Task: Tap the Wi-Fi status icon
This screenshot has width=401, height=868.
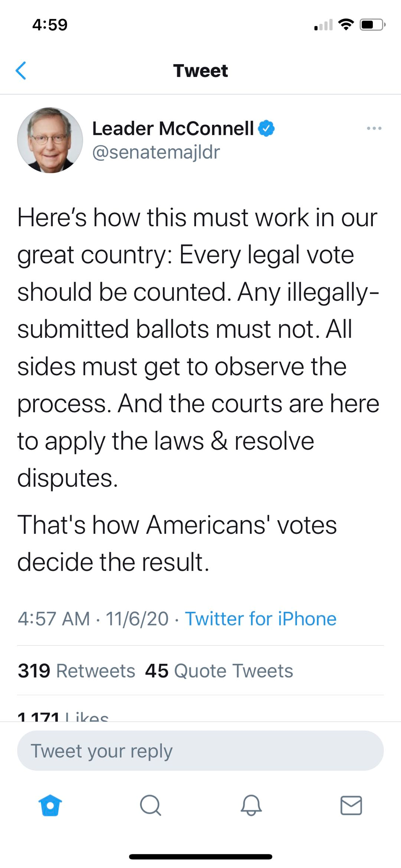Action: pyautogui.click(x=346, y=25)
